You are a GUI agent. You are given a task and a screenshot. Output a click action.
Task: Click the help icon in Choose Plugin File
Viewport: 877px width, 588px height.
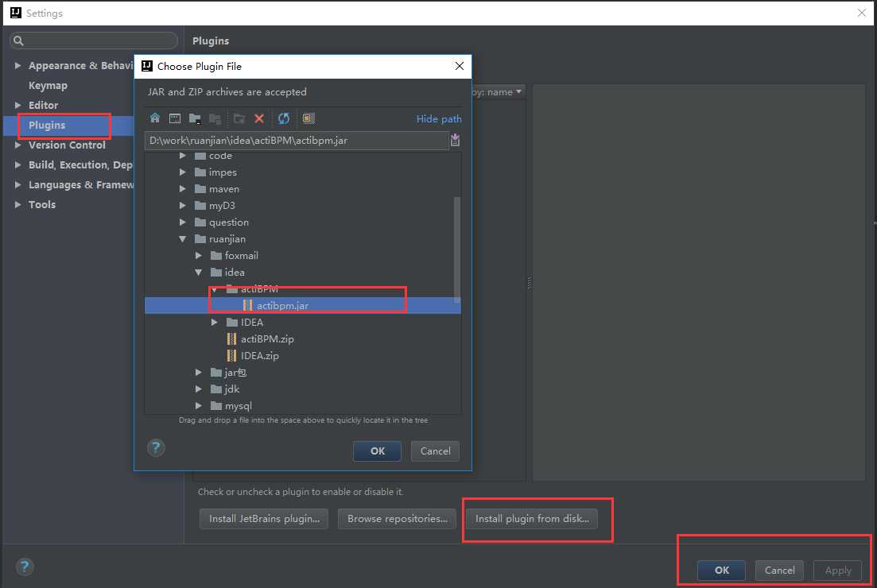click(x=156, y=447)
